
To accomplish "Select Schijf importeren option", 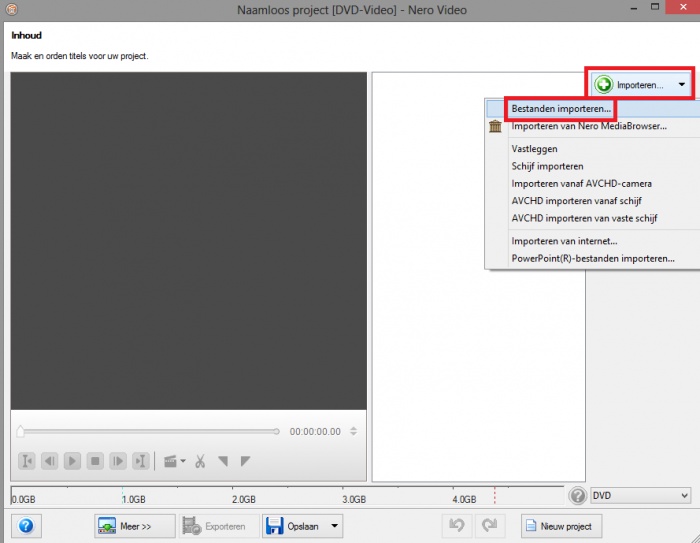I will [x=547, y=166].
